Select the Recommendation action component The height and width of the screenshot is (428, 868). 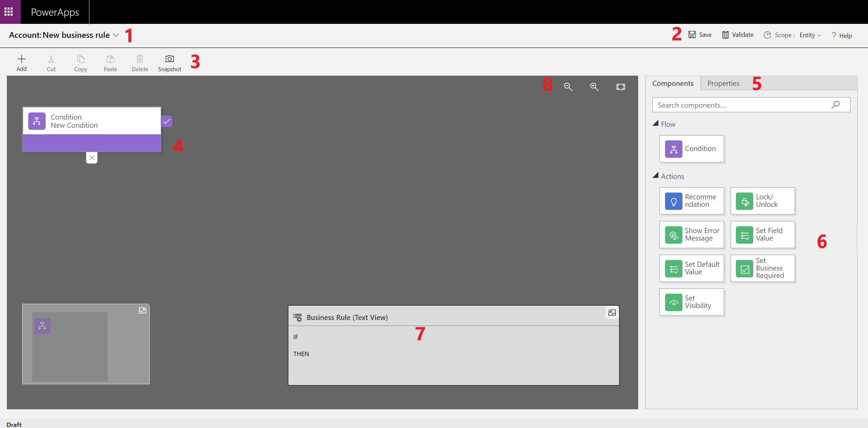point(692,201)
